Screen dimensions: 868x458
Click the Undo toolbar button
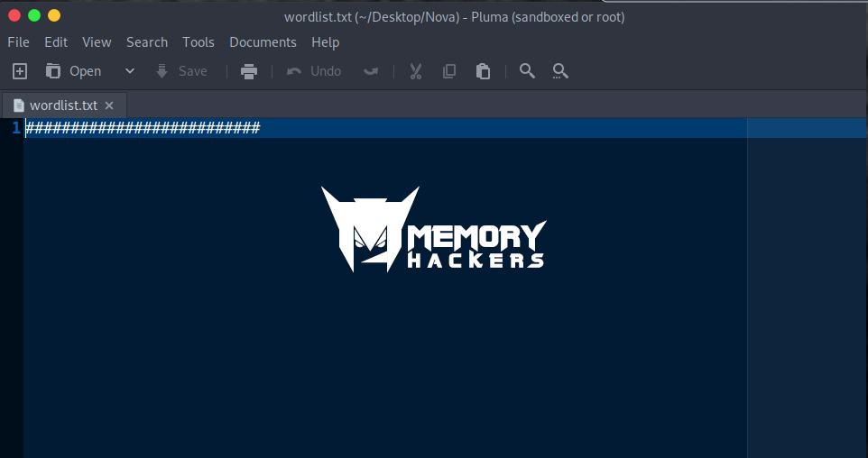click(314, 71)
